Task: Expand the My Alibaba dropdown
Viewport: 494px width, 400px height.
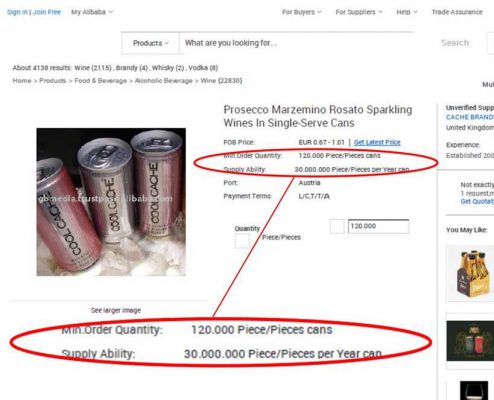Action: (x=92, y=12)
